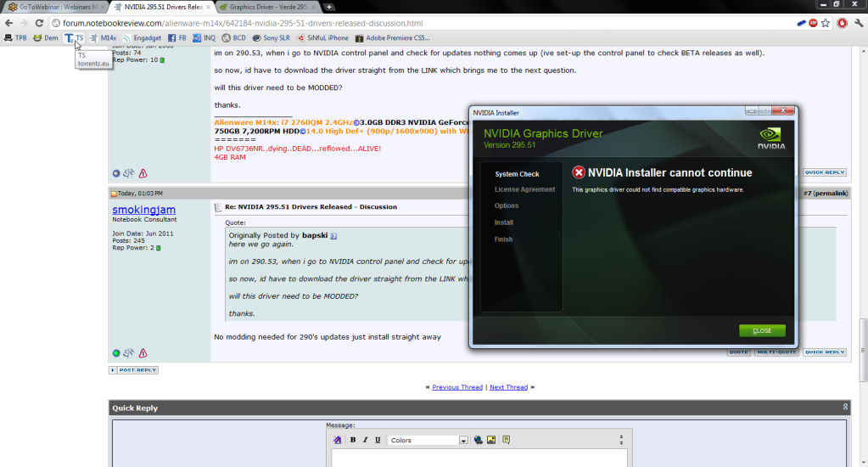Open the BCD bookmark
Image resolution: width=868 pixels, height=467 pixels.
(x=233, y=38)
